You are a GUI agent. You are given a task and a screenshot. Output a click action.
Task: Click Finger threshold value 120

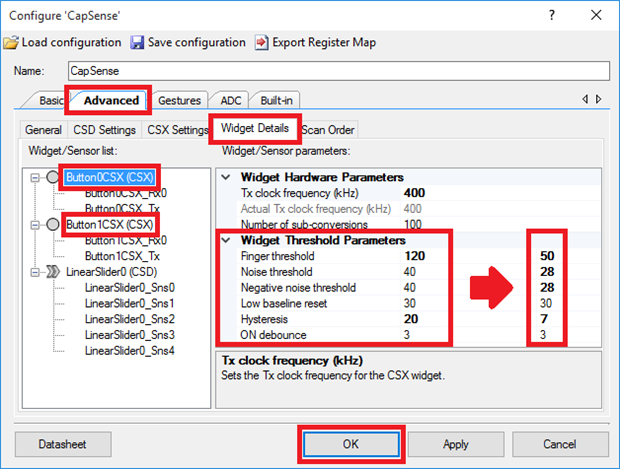pyautogui.click(x=414, y=256)
